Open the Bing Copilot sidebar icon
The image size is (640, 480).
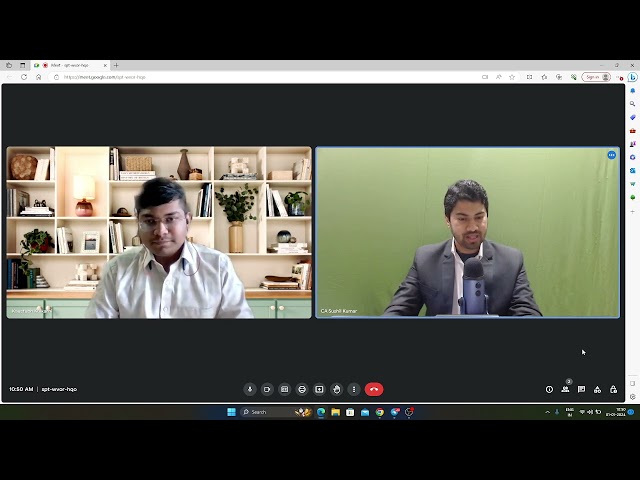[x=633, y=77]
